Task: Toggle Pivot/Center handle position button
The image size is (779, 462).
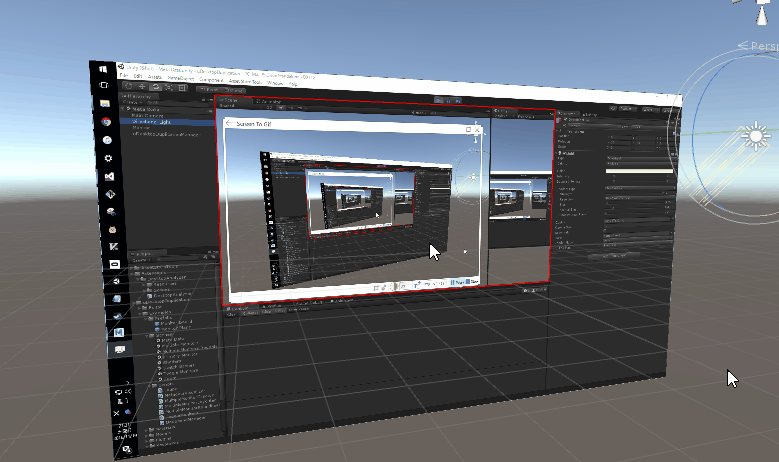Action: (x=208, y=89)
